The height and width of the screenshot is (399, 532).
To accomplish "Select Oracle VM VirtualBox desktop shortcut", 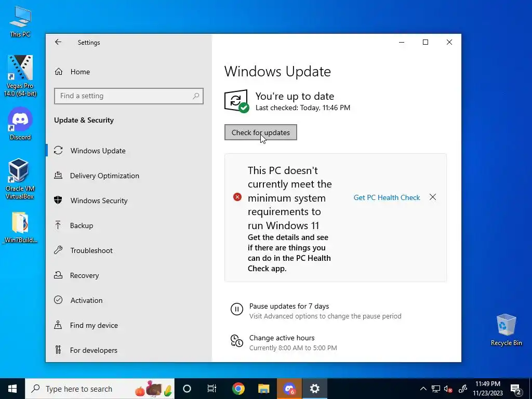I will tap(20, 179).
